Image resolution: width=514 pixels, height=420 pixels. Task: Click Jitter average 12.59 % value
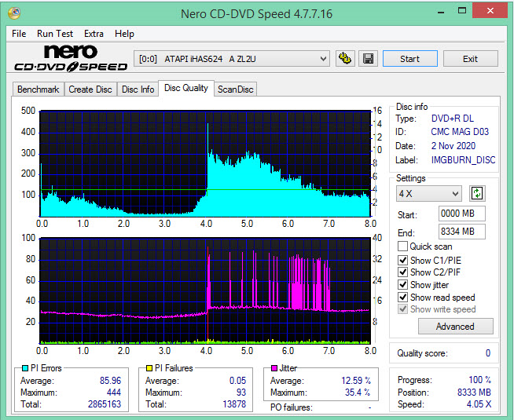coord(356,381)
